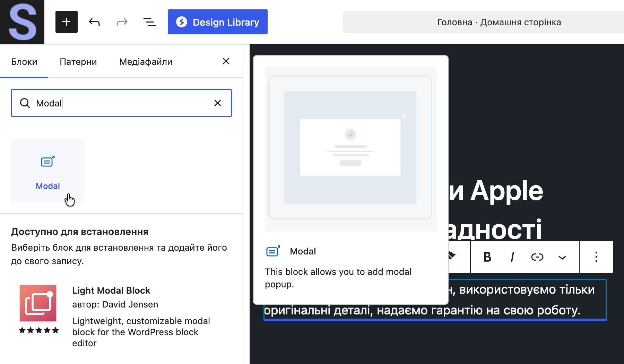The width and height of the screenshot is (624, 364).
Task: Switch to the Блоки tab
Action: tap(24, 62)
